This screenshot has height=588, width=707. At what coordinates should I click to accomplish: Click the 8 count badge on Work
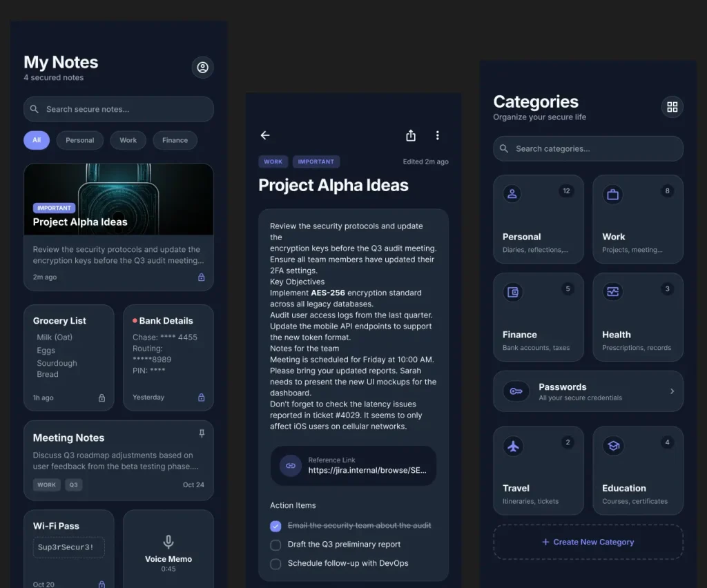(668, 191)
